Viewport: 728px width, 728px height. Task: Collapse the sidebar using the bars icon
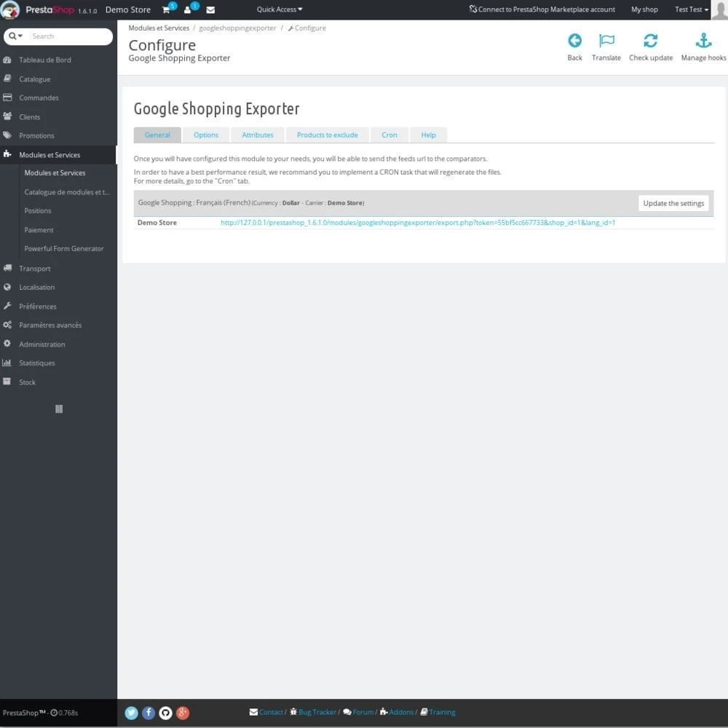tap(59, 409)
